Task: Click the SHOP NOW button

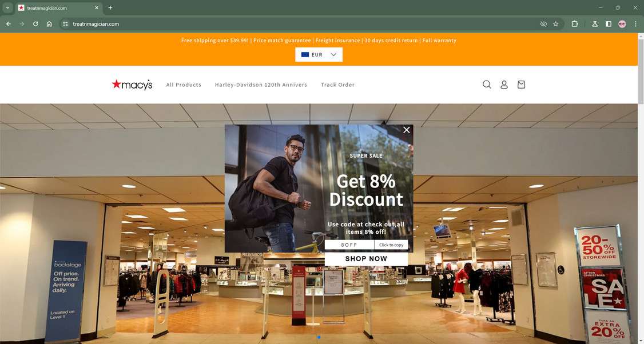Action: (x=366, y=259)
